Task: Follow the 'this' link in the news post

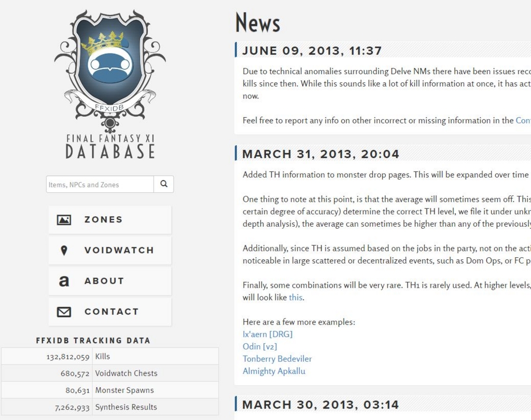Action: coord(296,298)
